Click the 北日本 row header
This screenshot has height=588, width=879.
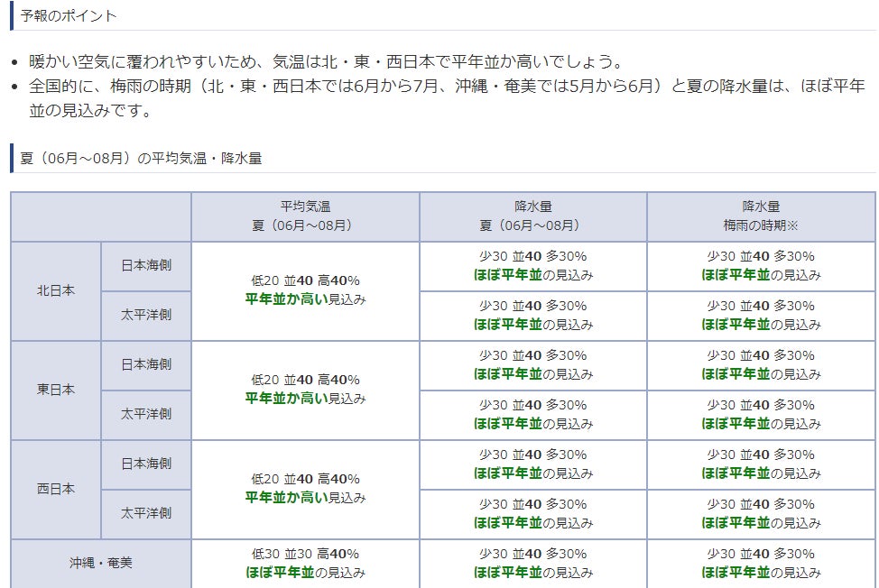[x=56, y=291]
